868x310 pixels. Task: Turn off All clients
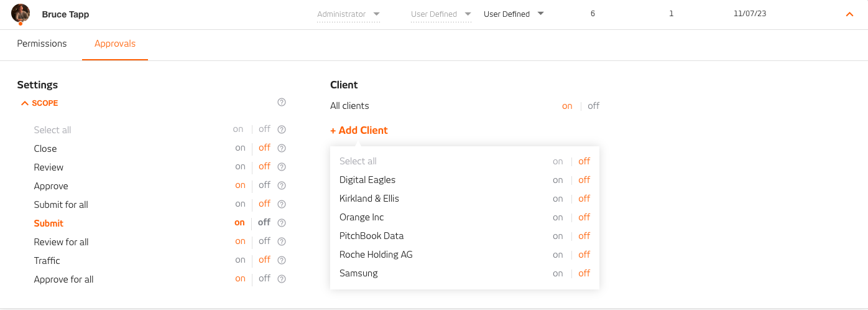click(x=594, y=106)
